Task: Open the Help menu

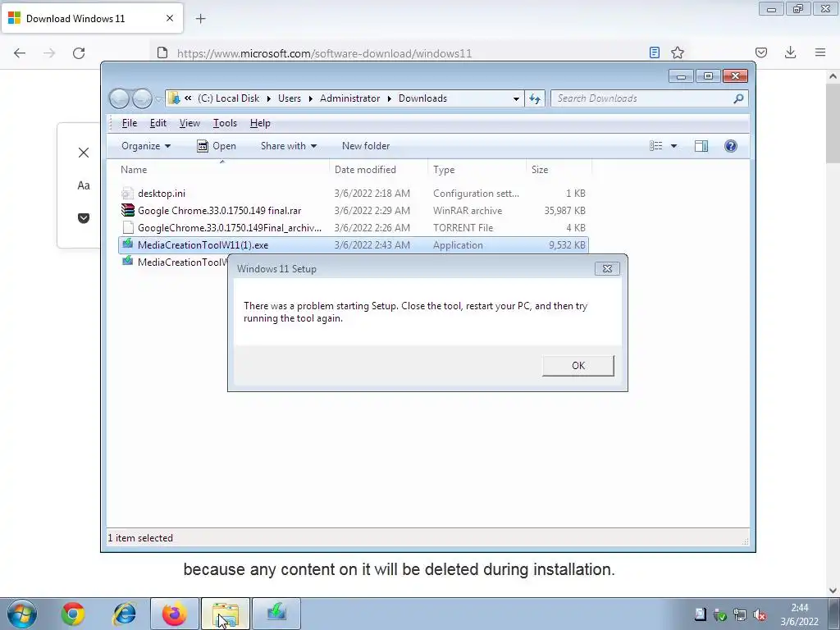Action: pos(260,123)
